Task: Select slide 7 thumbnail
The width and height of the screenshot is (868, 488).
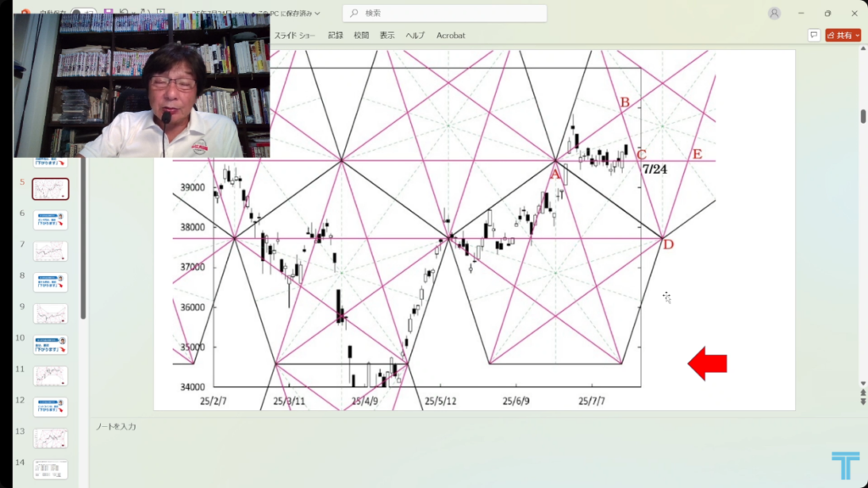Action: 50,251
